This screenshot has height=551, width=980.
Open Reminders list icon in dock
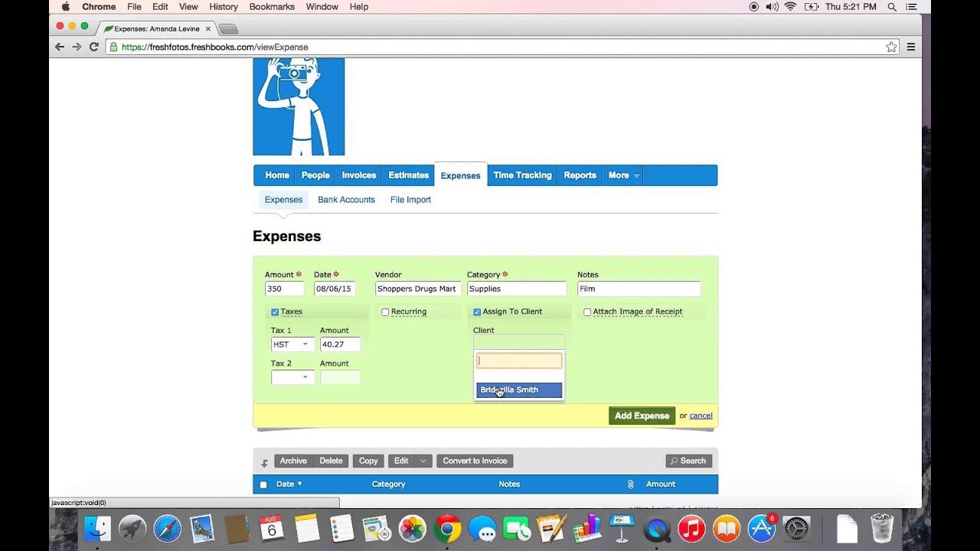tap(341, 529)
